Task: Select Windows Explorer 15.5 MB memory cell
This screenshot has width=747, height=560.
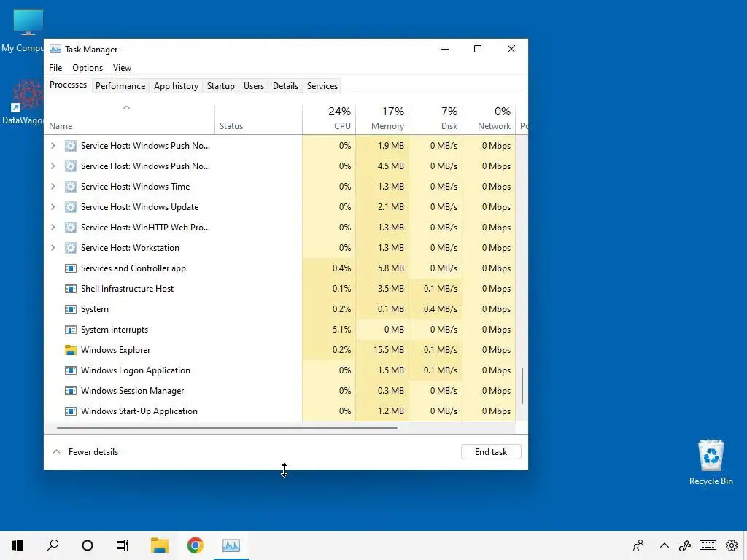Action: point(382,350)
